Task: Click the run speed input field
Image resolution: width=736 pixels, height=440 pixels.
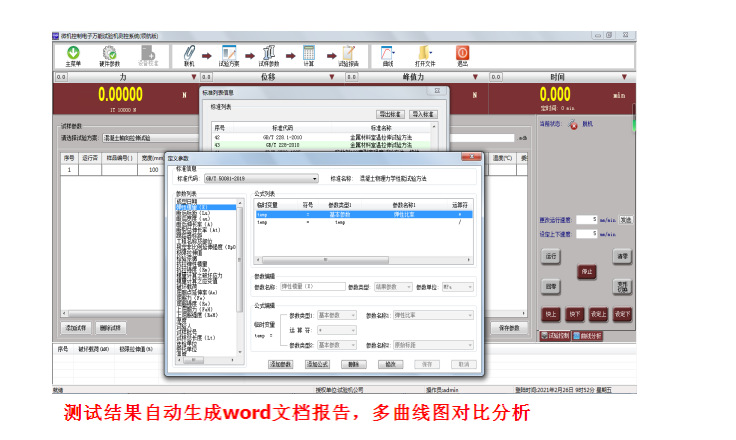Action: point(587,220)
